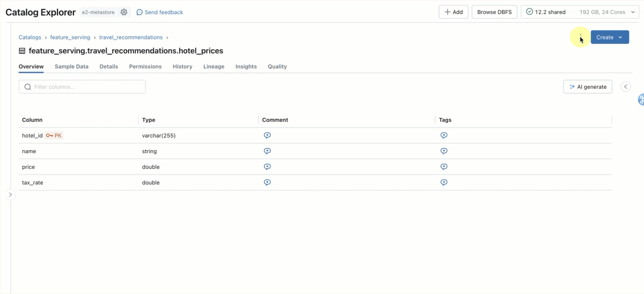Click the Browse DBFS button
Image resolution: width=644 pixels, height=294 pixels.
(494, 12)
